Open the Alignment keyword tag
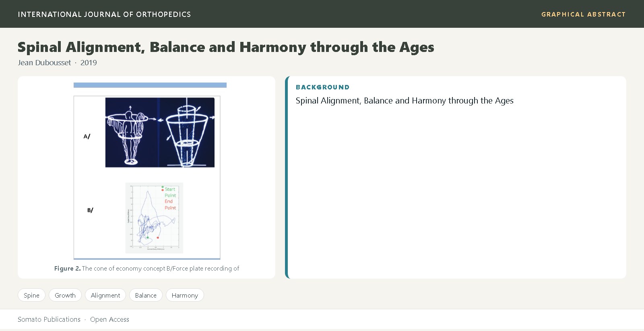644x331 pixels. click(x=105, y=295)
